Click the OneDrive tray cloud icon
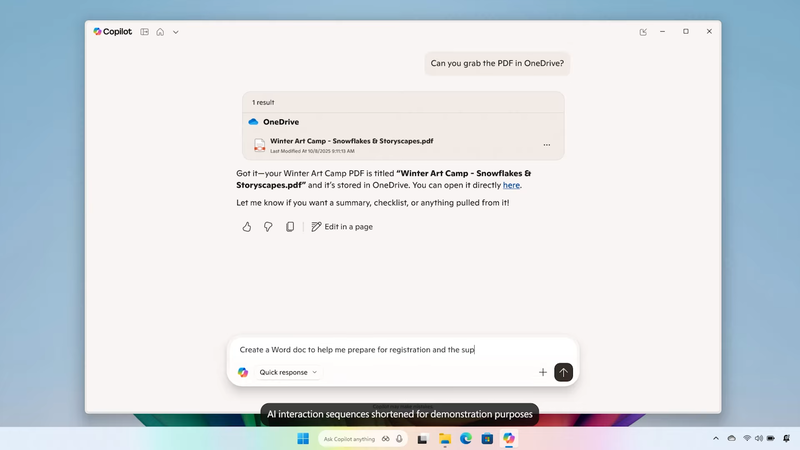The height and width of the screenshot is (450, 800). 731,439
